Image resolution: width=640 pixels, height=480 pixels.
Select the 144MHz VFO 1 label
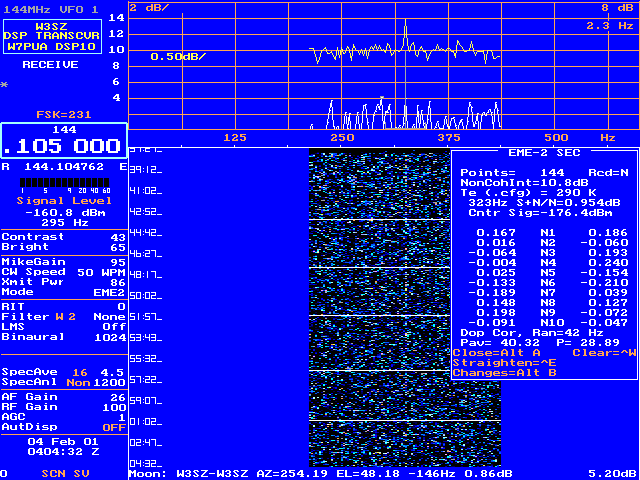click(51, 9)
